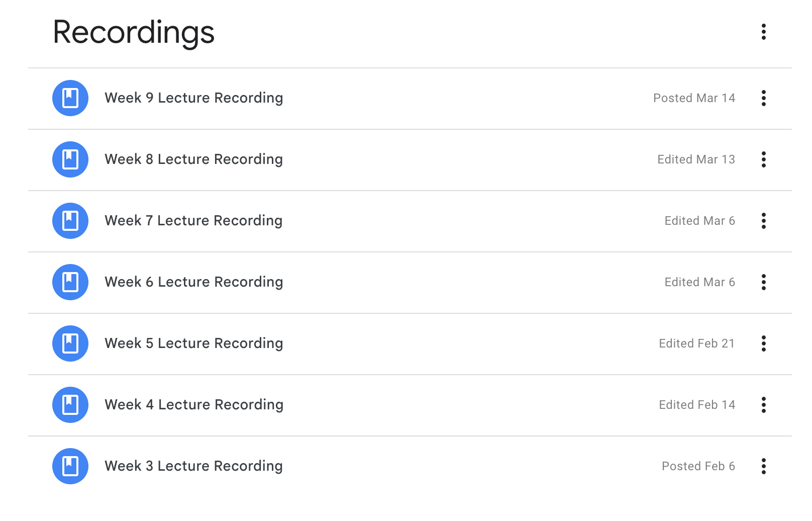Show more options for Week 3 Lecture Recording
This screenshot has height=521, width=812.
tap(763, 466)
